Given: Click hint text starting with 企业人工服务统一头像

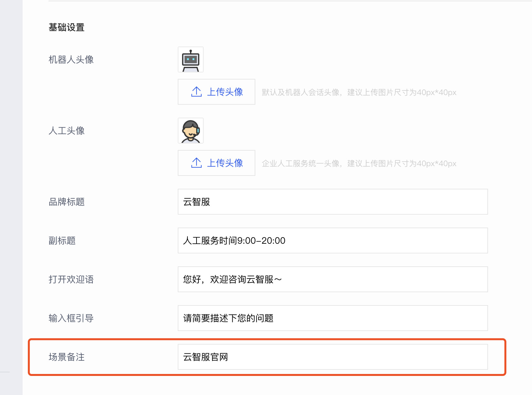Looking at the screenshot, I should (x=359, y=164).
